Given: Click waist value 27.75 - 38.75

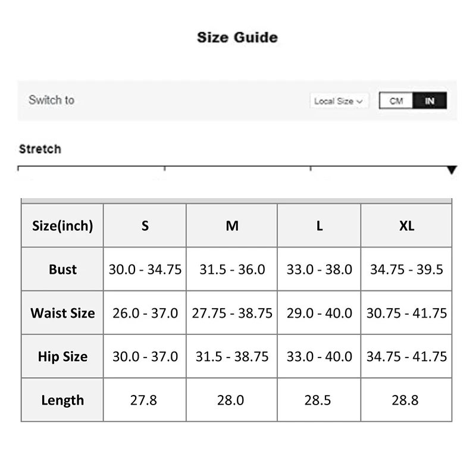Looking at the screenshot, I should [x=232, y=313].
